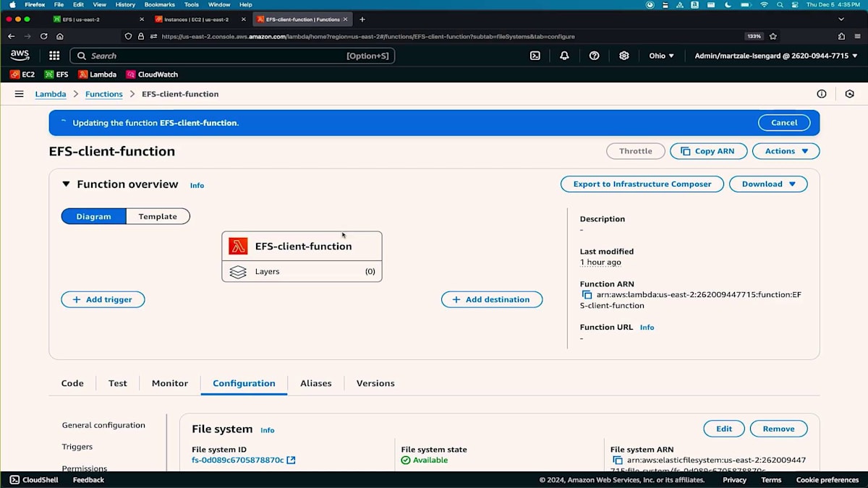Open the Admin account menu

click(776, 56)
